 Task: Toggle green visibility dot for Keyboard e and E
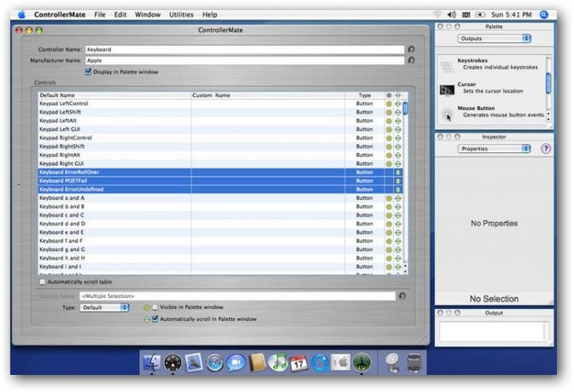pyautogui.click(x=389, y=232)
